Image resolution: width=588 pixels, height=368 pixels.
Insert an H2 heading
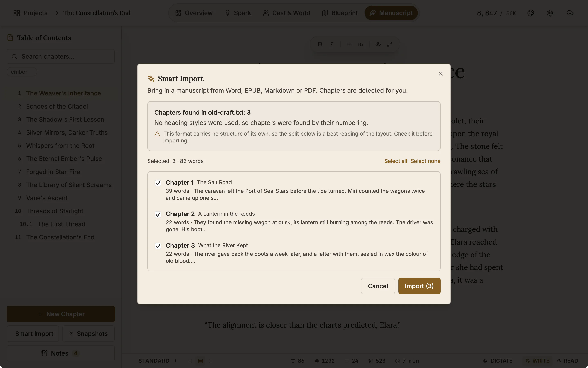point(361,44)
